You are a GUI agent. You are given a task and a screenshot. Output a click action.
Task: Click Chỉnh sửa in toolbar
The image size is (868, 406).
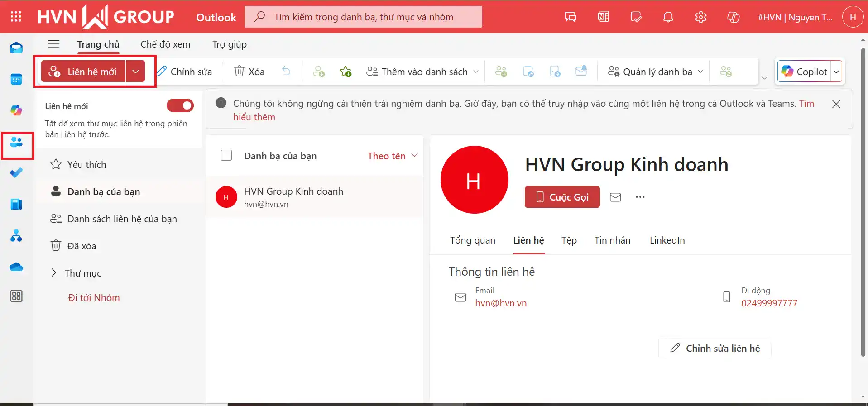coord(184,72)
